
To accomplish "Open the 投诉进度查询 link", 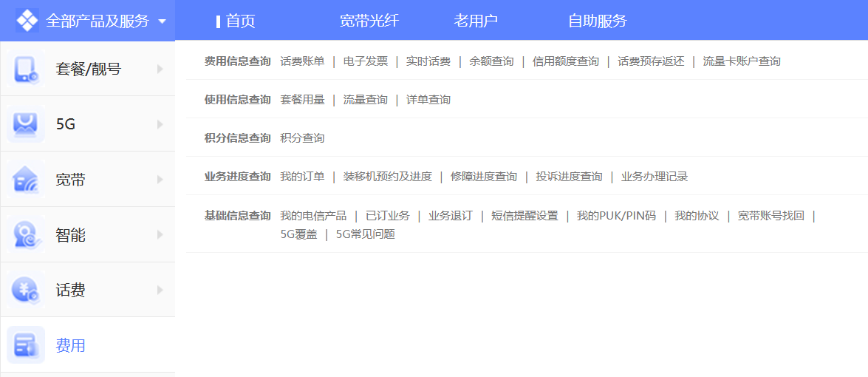I will [x=569, y=177].
